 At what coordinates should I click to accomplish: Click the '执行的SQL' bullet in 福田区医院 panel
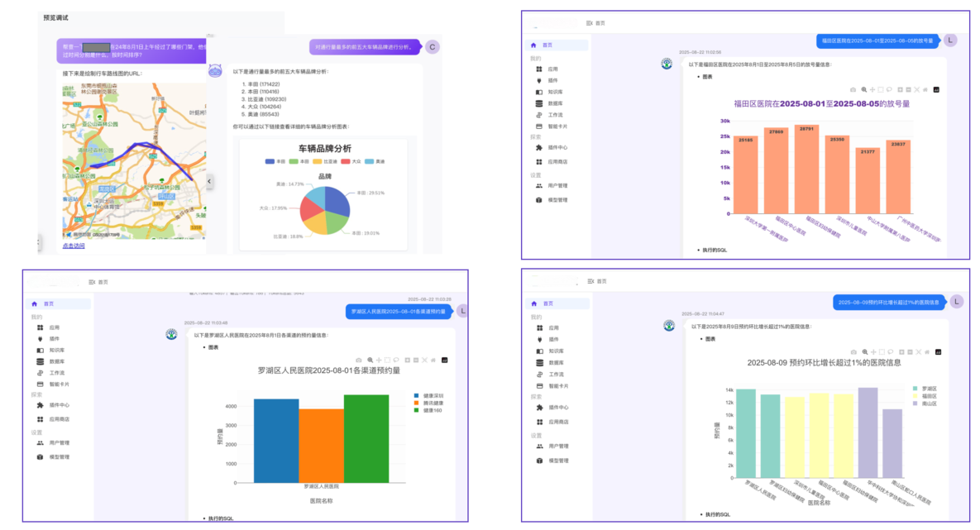(x=715, y=250)
